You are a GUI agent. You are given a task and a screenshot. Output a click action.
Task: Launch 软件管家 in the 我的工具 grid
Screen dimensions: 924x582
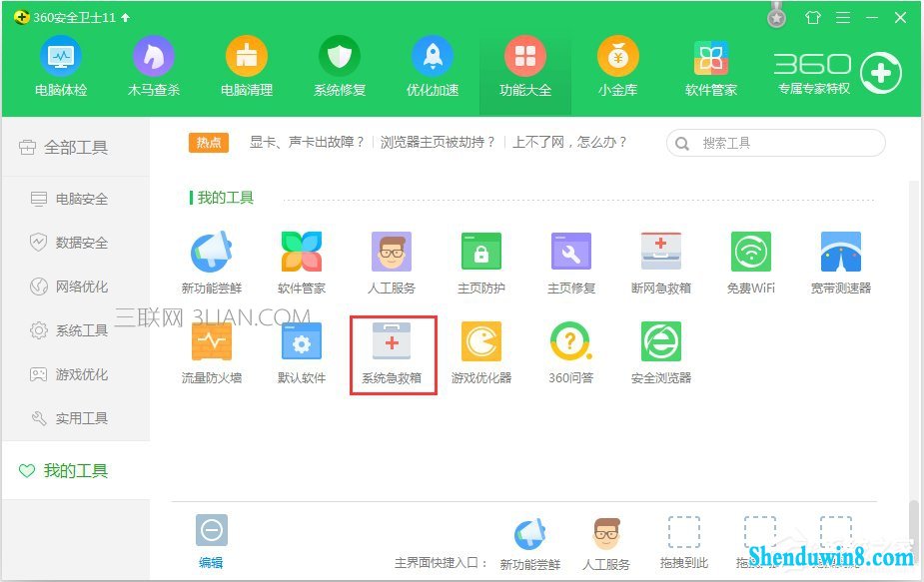302,263
